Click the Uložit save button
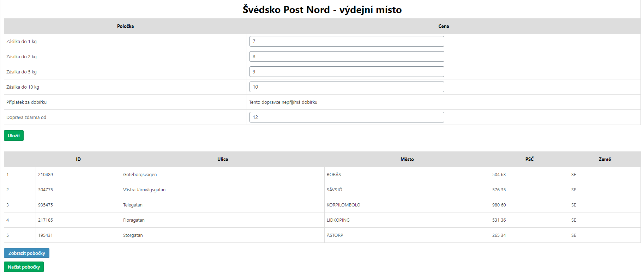The width and height of the screenshot is (644, 276). pos(14,136)
